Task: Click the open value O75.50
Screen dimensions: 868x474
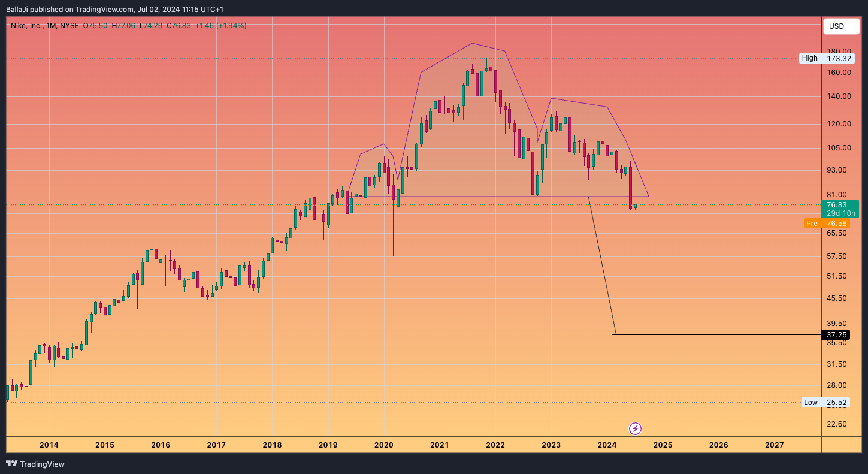Action: click(x=95, y=26)
